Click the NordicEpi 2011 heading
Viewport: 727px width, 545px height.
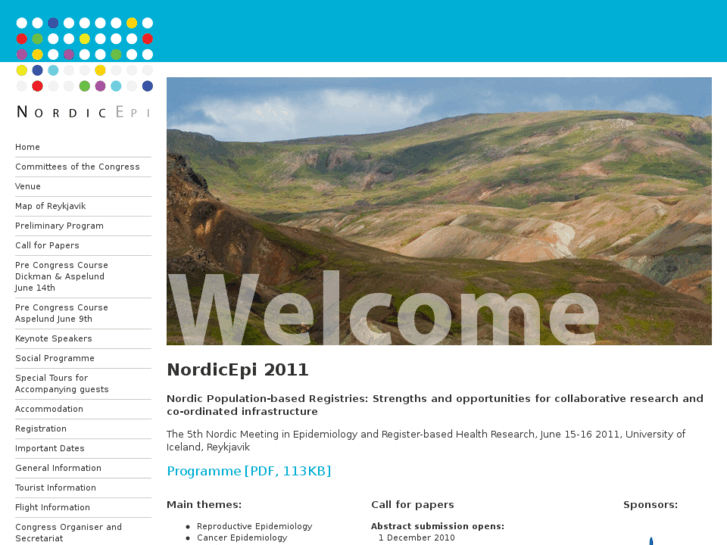pyautogui.click(x=237, y=370)
